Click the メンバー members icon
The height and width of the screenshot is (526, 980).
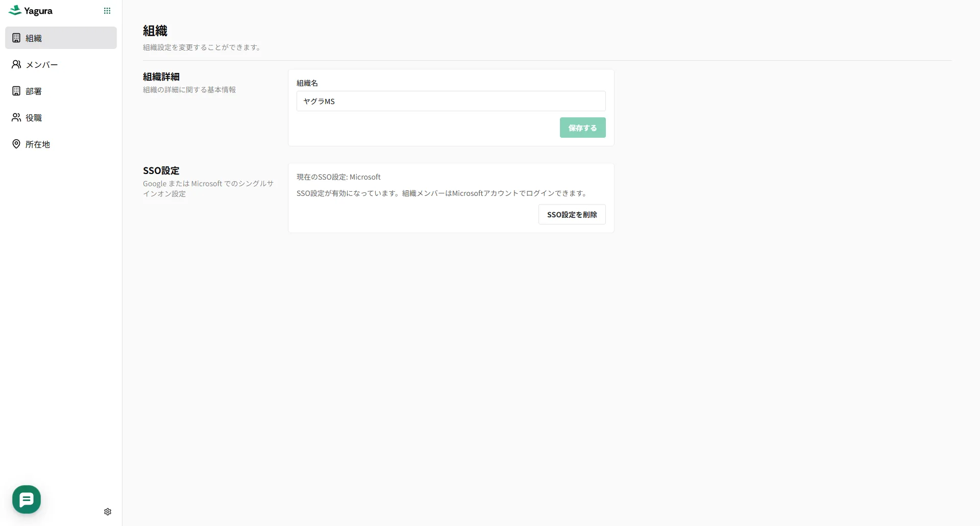[16, 64]
